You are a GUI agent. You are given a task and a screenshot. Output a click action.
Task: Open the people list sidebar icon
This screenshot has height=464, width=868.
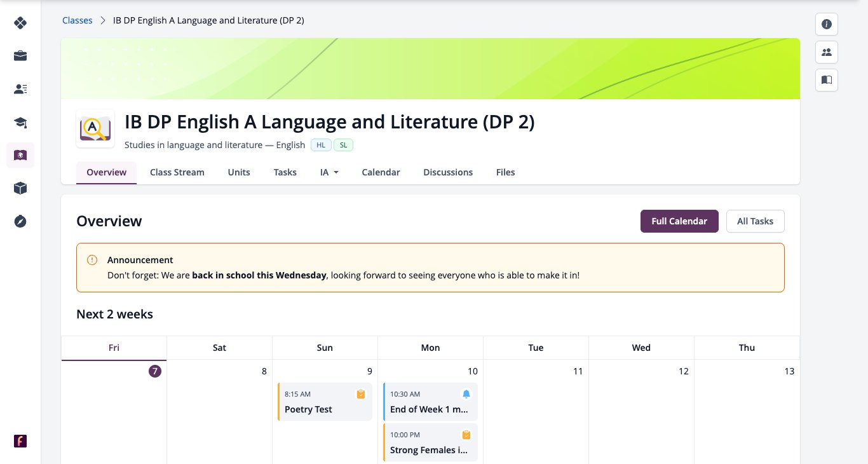[20, 89]
